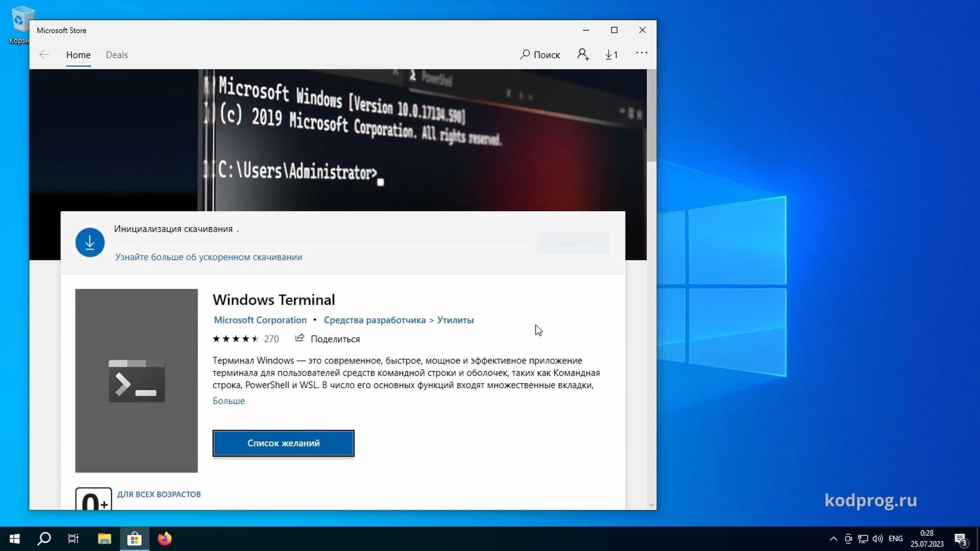Maximize the Microsoft Store window
The height and width of the screenshot is (551, 980).
point(614,30)
